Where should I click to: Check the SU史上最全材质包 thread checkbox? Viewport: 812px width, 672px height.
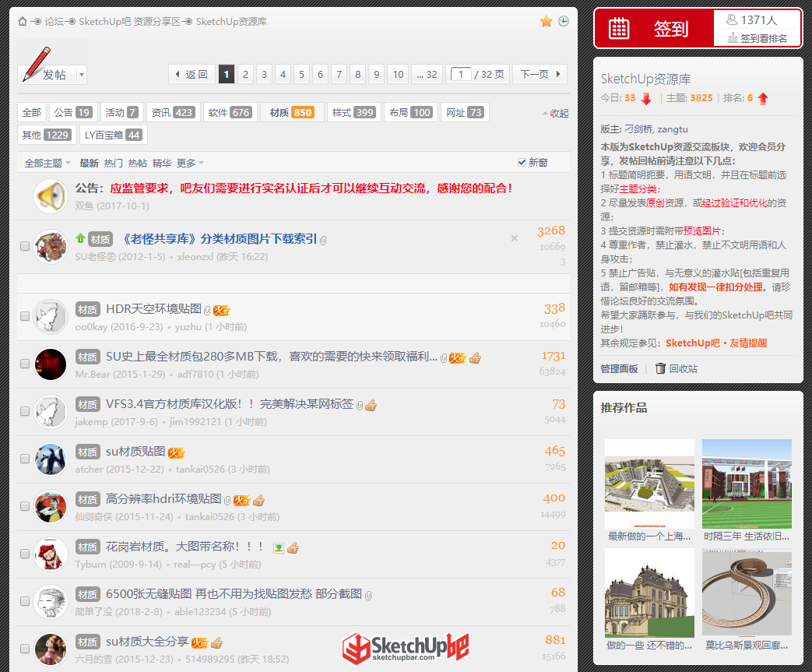[x=25, y=364]
